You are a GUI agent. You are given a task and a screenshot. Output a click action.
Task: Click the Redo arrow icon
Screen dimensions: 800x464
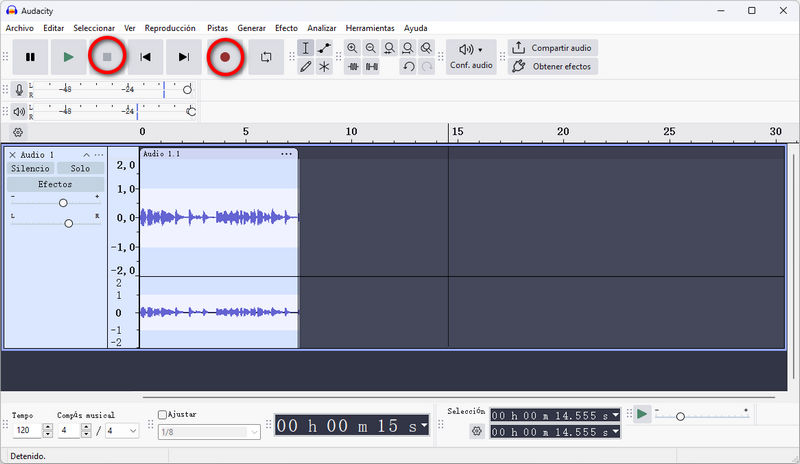(x=427, y=66)
